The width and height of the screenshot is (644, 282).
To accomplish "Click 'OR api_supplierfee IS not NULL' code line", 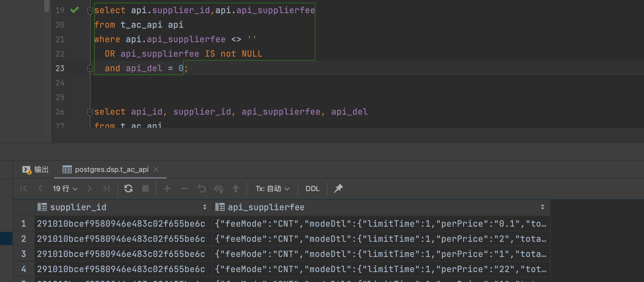I will pos(183,54).
